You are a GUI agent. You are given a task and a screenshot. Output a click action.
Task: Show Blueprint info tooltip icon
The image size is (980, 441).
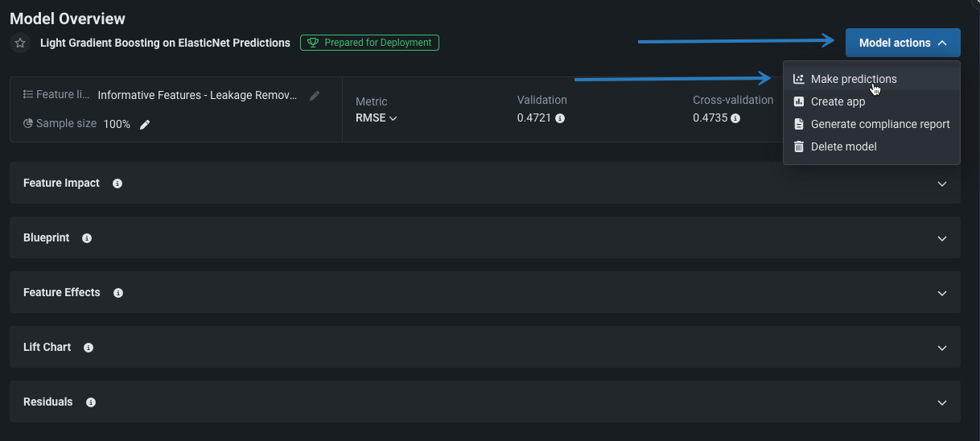[x=87, y=238]
